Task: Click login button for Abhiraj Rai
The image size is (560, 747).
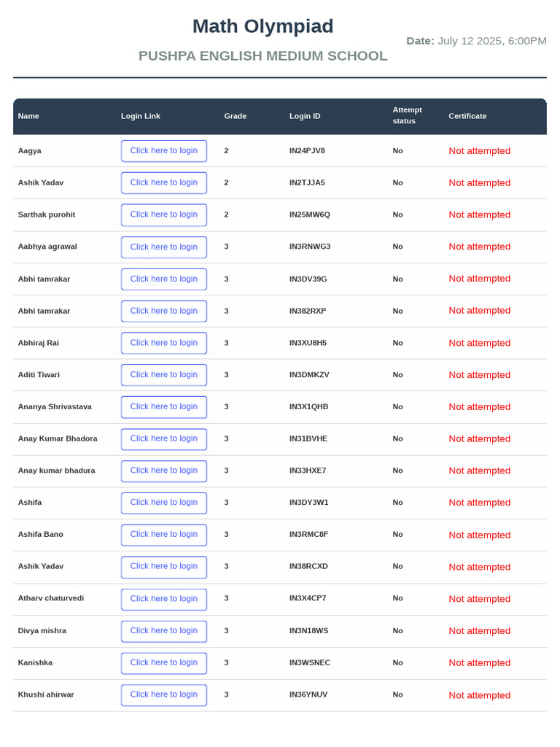Action: [164, 343]
